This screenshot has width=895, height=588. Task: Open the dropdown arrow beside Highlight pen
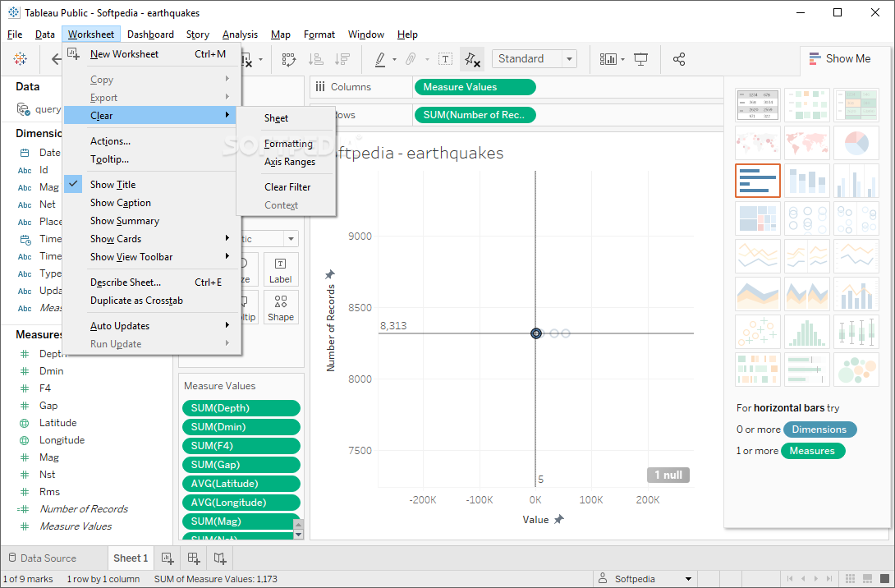394,59
